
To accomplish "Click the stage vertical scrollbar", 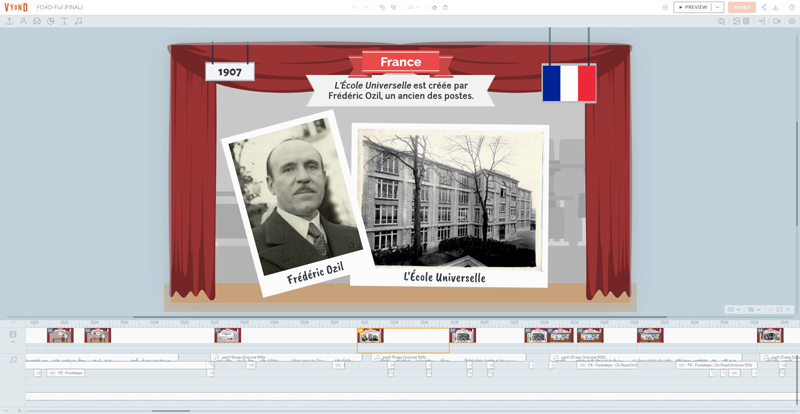I will point(797,174).
